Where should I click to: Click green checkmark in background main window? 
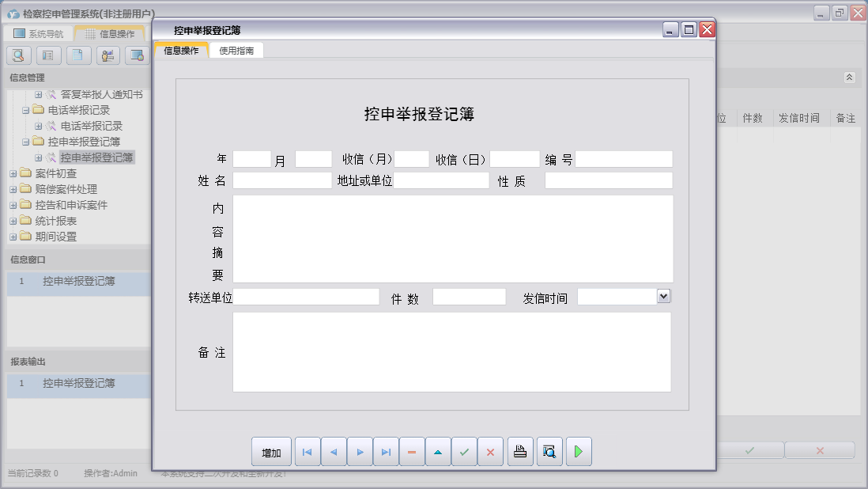click(749, 451)
